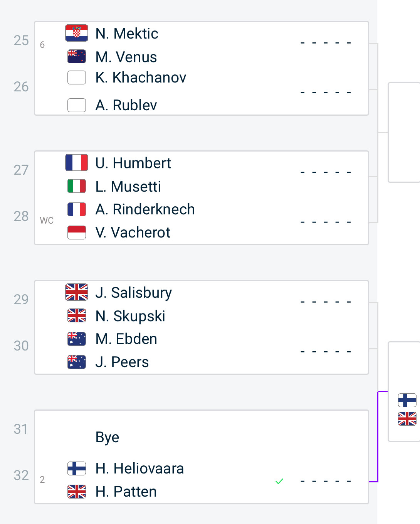Click the Monaco flag beside V. Vacherot
The height and width of the screenshot is (524, 420).
pyautogui.click(x=77, y=233)
